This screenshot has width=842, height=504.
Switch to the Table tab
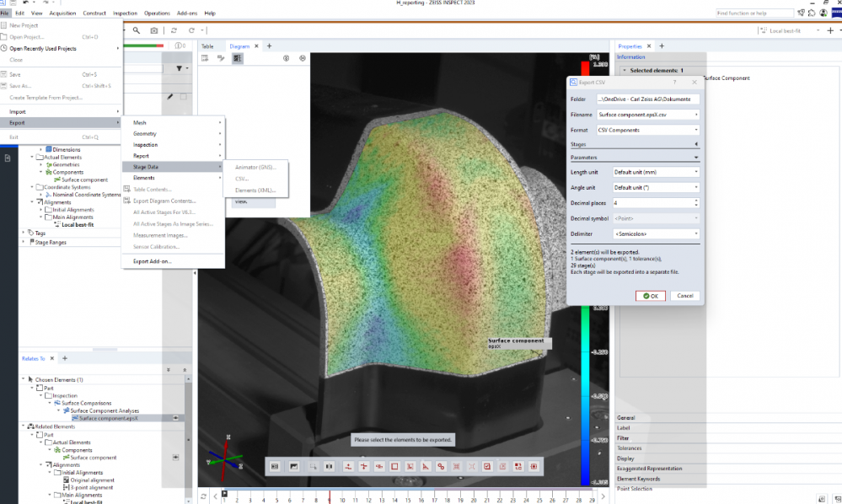207,46
